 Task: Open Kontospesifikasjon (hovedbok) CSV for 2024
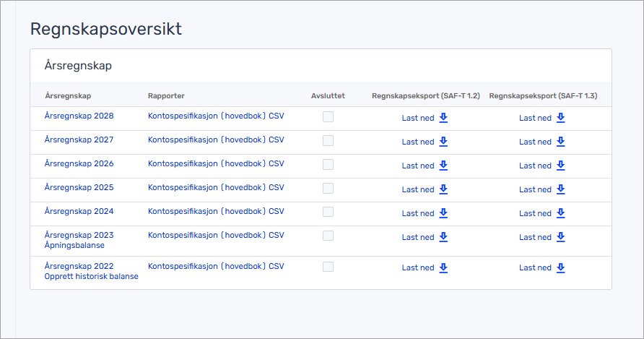[216, 211]
